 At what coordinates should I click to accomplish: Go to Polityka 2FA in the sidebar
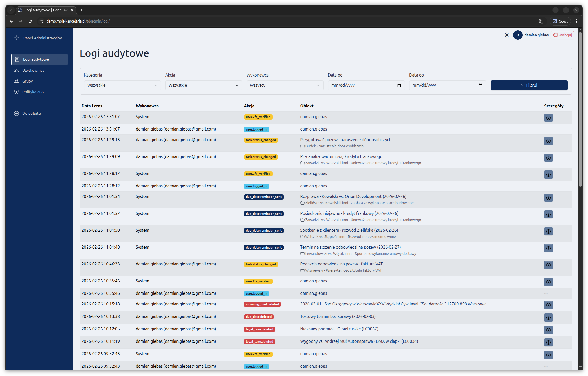pos(33,92)
